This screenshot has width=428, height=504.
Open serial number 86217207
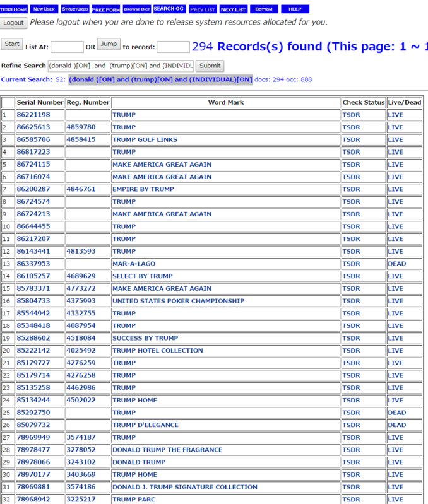(x=33, y=239)
